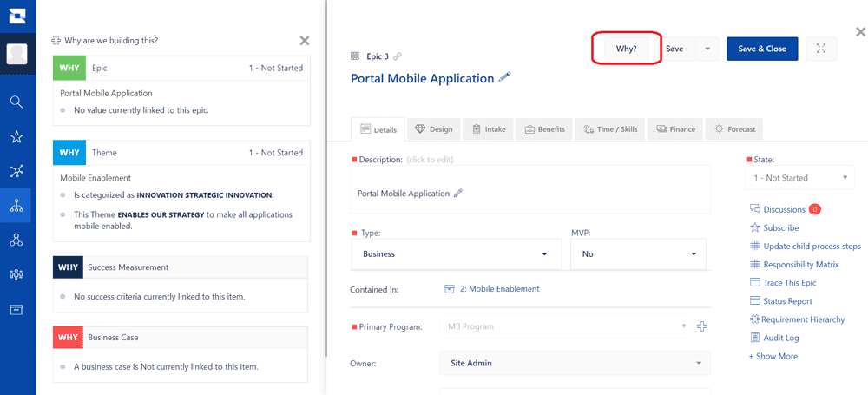Expand the Type Business dropdown

(457, 253)
